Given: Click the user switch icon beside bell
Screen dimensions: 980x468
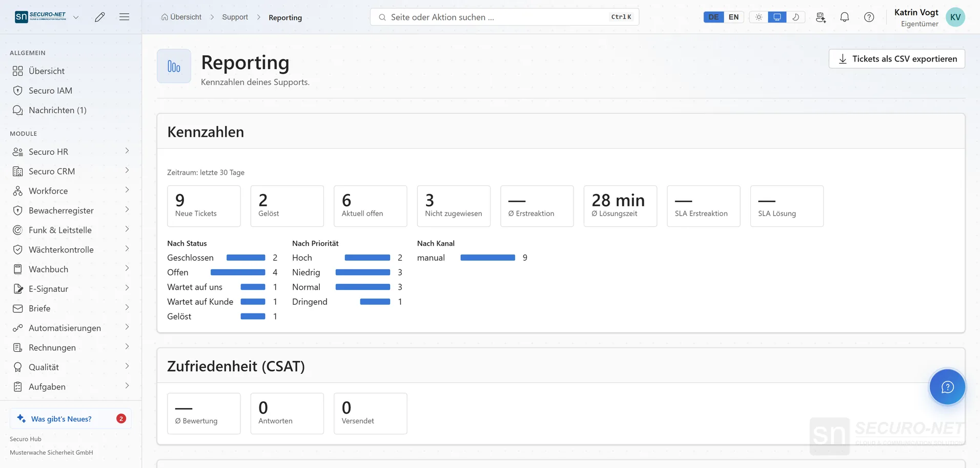Looking at the screenshot, I should click(821, 17).
